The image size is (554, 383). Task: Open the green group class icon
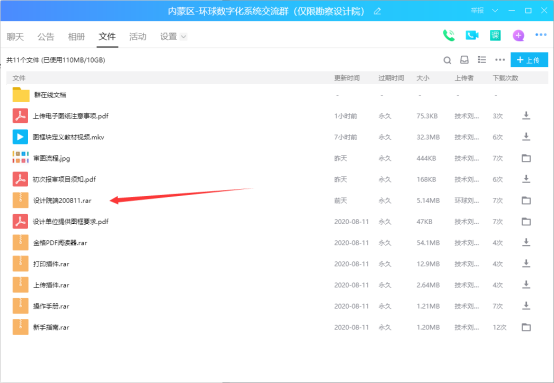495,35
